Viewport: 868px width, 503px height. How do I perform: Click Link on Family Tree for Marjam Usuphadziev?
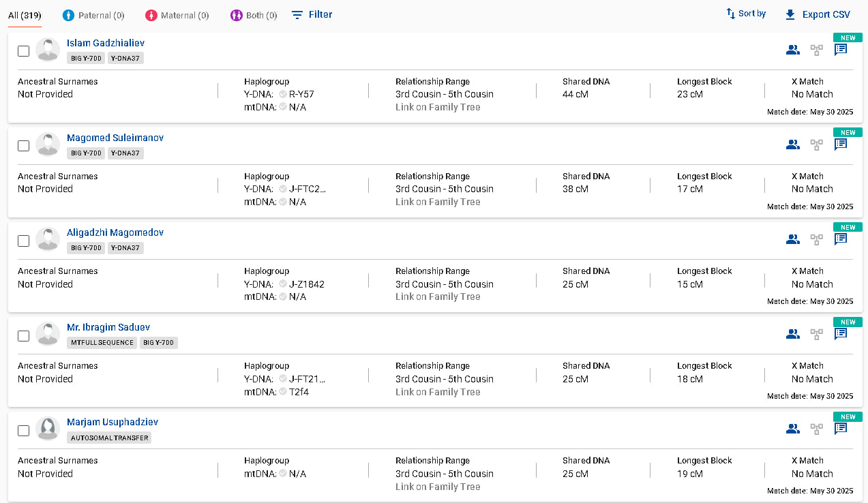tap(438, 487)
